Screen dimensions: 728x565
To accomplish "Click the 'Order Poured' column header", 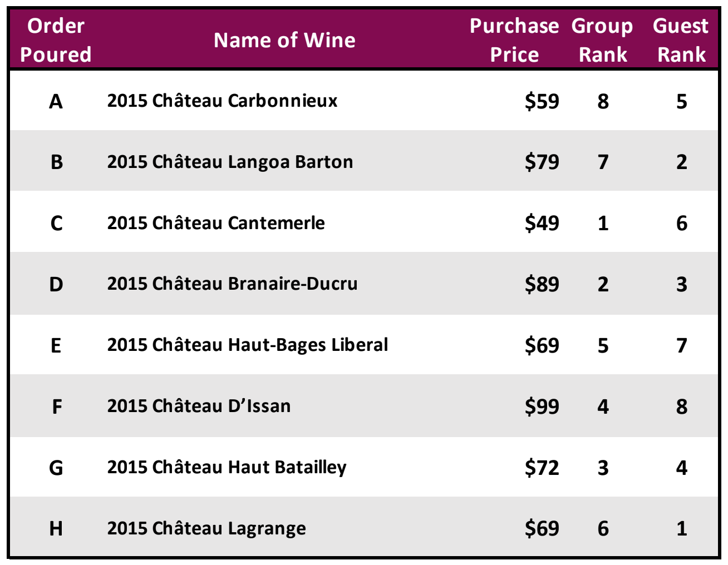I will coord(56,40).
